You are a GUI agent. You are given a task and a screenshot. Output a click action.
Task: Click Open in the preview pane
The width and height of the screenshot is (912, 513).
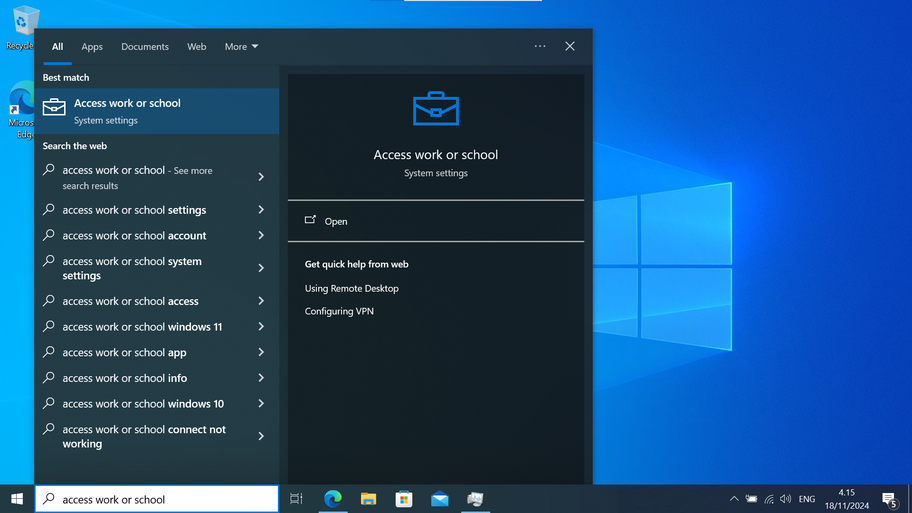(x=436, y=221)
